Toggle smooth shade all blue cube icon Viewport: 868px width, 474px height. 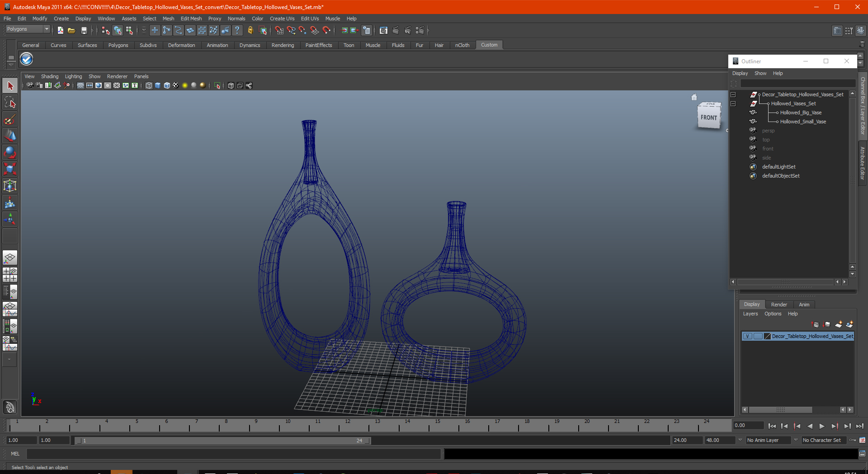[158, 85]
